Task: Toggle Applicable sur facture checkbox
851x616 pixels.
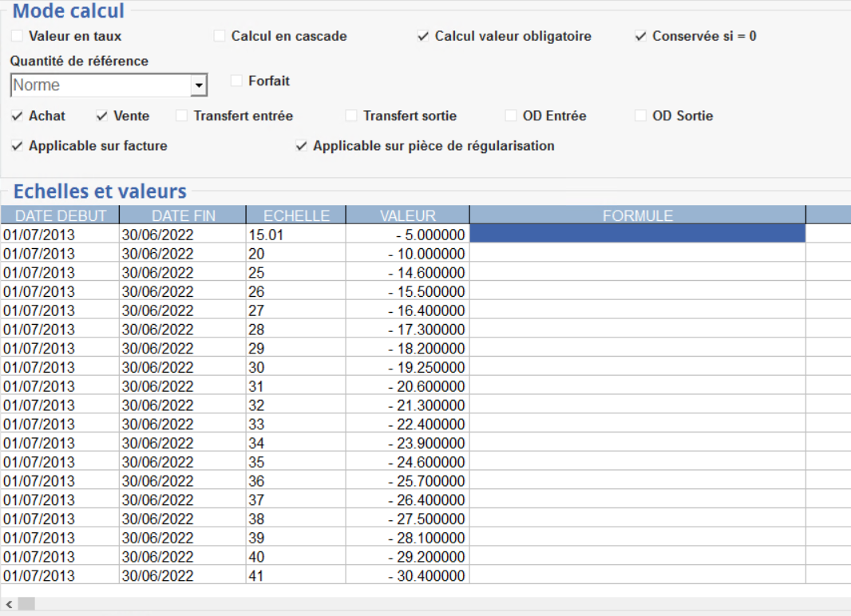Action: 17,146
